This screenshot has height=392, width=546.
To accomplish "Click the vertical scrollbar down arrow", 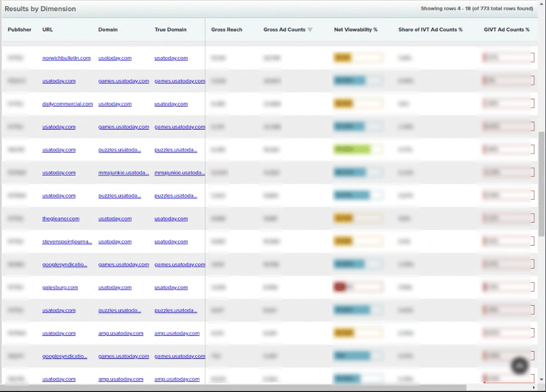I will [x=542, y=380].
